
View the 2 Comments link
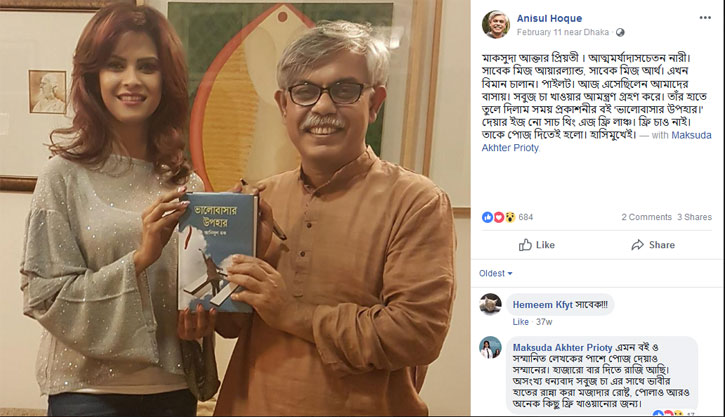[646, 217]
